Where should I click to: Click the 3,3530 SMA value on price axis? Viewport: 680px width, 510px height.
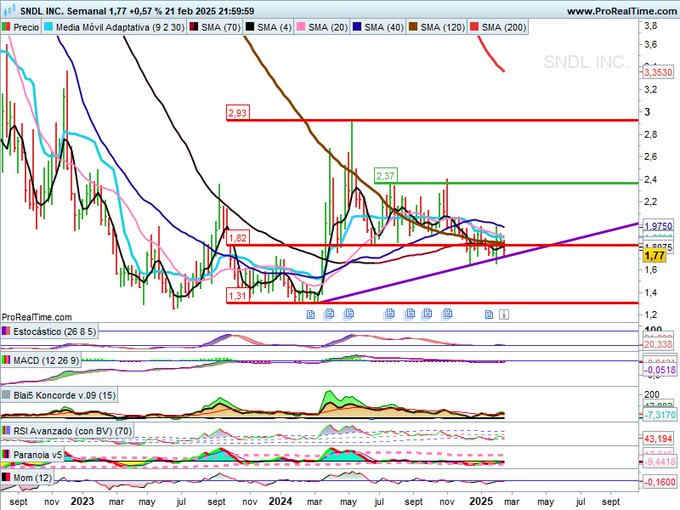[x=658, y=72]
